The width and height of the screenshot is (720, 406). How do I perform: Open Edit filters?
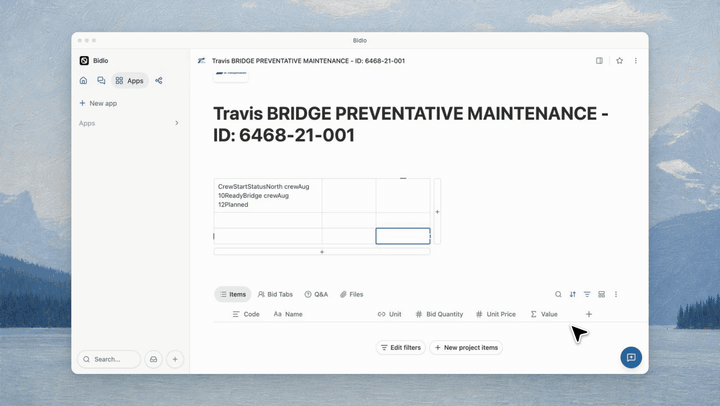401,348
